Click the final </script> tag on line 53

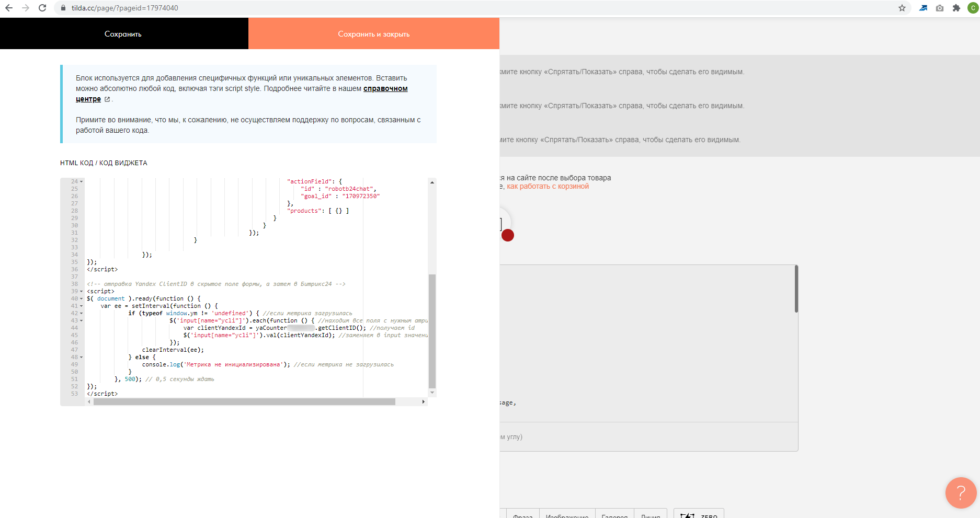click(102, 394)
